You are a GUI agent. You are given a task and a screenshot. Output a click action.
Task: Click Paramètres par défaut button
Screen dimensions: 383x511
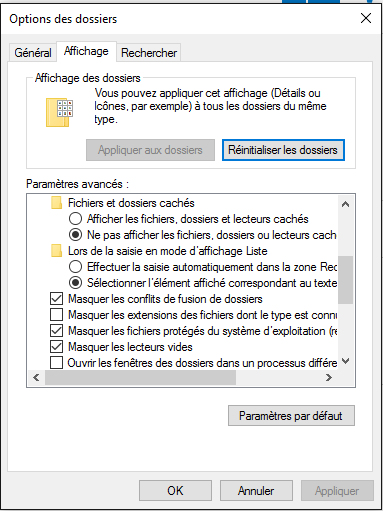tap(291, 416)
